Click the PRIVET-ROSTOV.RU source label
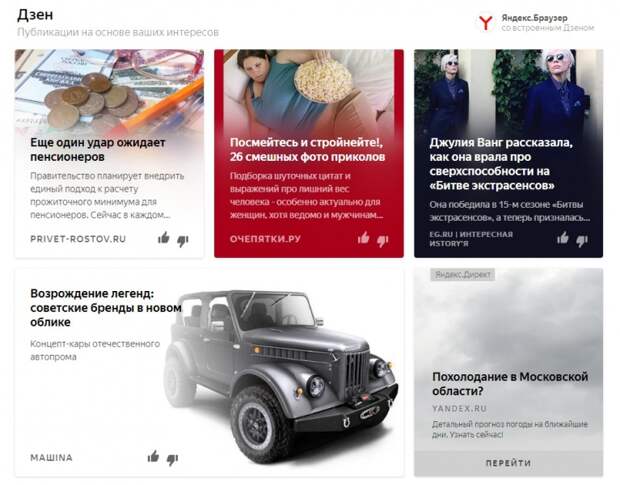The width and height of the screenshot is (620, 485). click(x=78, y=239)
